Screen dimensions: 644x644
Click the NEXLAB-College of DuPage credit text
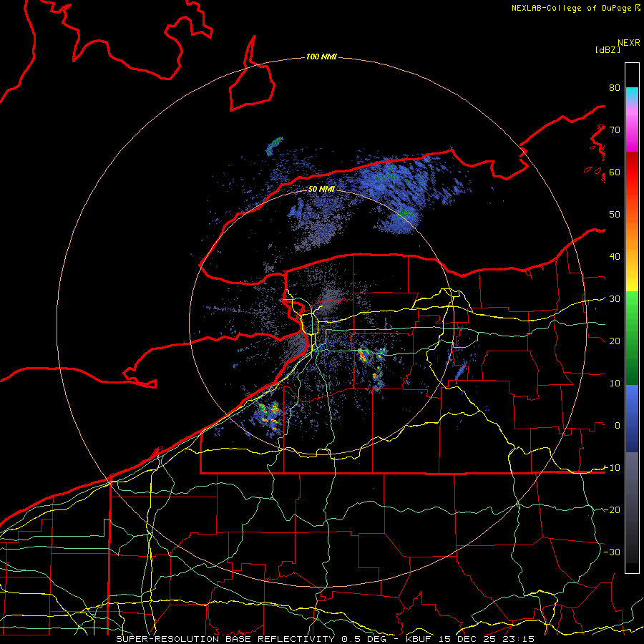tap(572, 8)
